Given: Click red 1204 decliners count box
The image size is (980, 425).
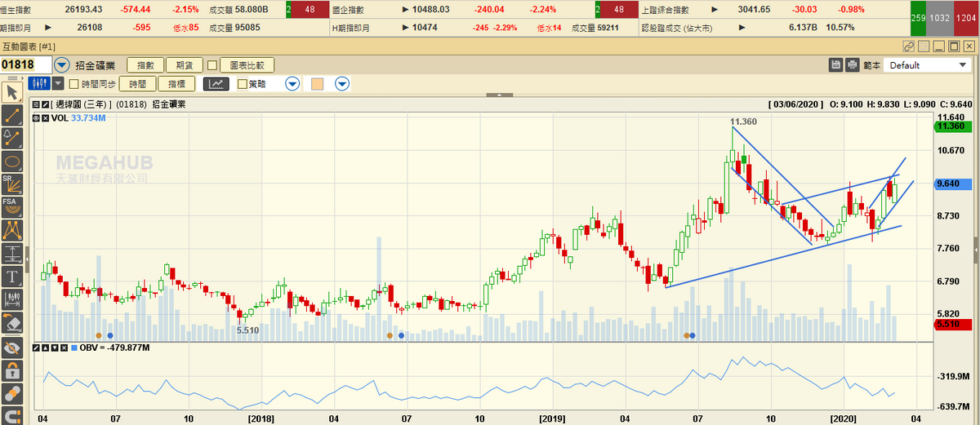Looking at the screenshot, I should click(964, 17).
